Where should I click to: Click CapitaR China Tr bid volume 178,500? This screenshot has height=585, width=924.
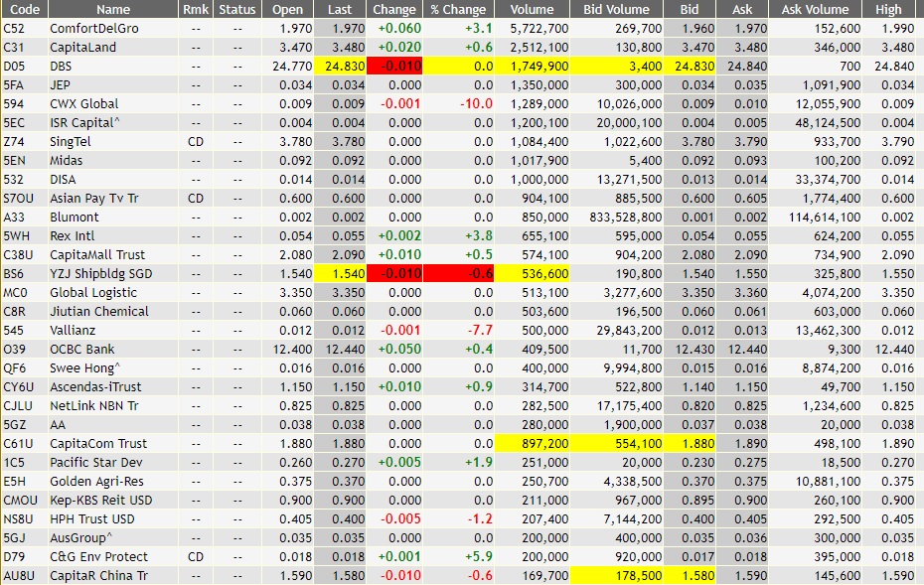tap(616, 575)
